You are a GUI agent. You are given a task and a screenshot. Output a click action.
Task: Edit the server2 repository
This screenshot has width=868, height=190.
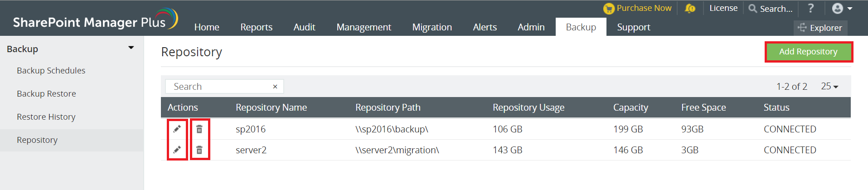click(x=177, y=150)
